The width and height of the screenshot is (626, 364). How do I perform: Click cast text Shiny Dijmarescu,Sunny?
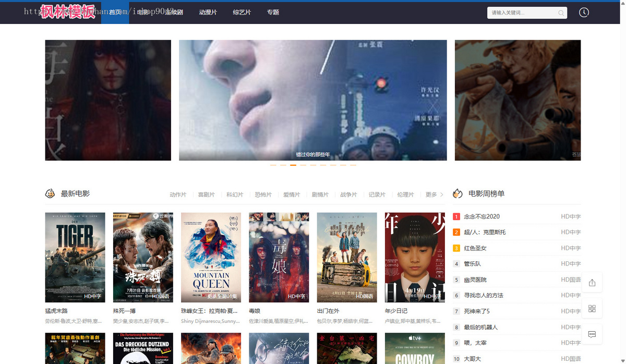210,321
